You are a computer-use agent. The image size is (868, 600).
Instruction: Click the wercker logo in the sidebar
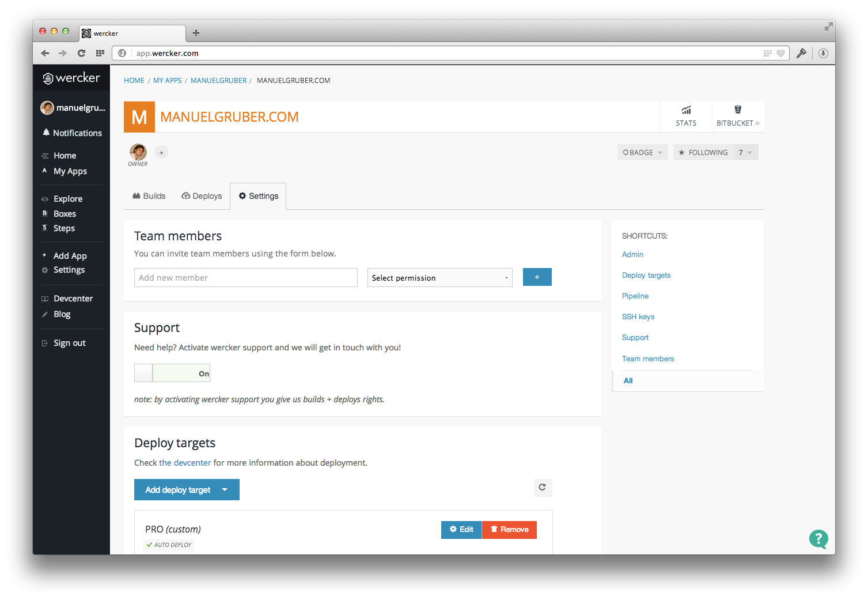(71, 78)
